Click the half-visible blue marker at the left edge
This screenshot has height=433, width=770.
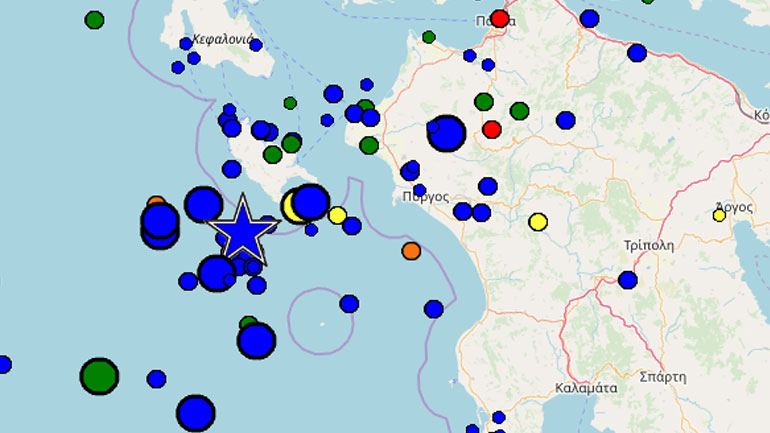tap(3, 365)
